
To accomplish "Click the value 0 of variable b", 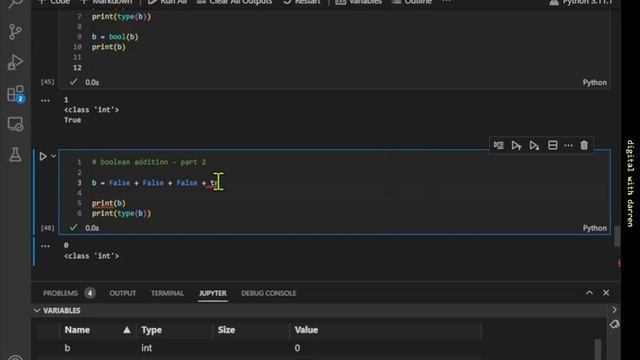I will click(297, 348).
